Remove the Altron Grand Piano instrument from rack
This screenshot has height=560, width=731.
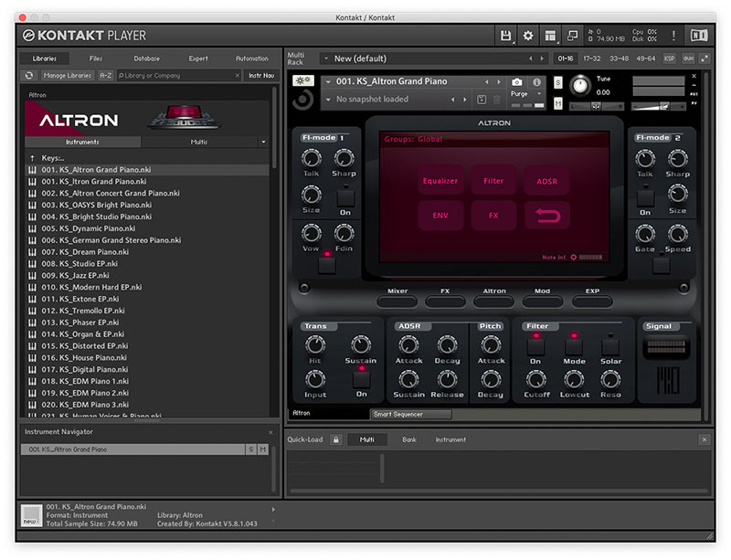(x=694, y=76)
